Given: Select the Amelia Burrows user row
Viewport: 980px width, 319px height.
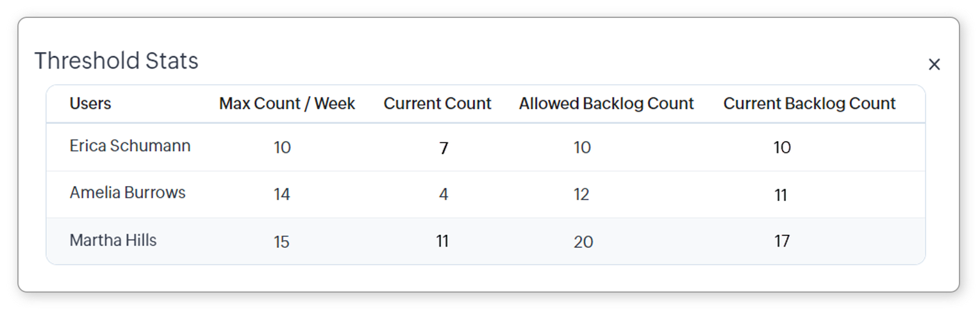Looking at the screenshot, I should tap(128, 193).
